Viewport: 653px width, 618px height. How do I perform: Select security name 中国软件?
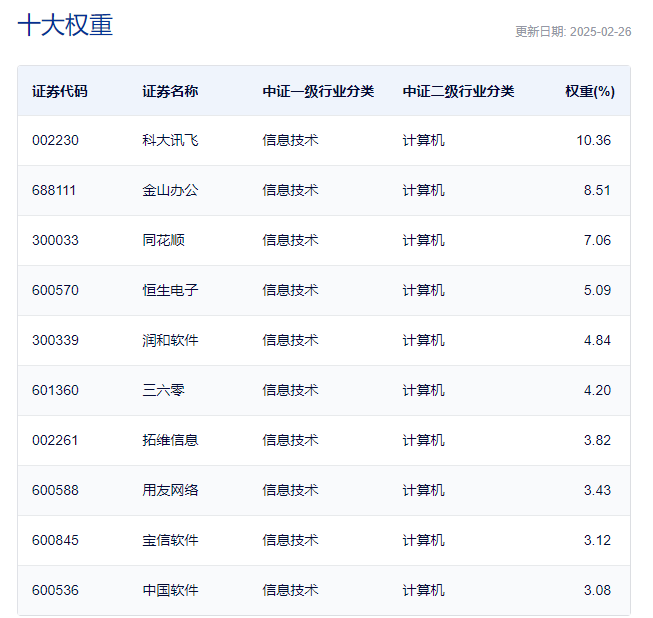point(170,590)
